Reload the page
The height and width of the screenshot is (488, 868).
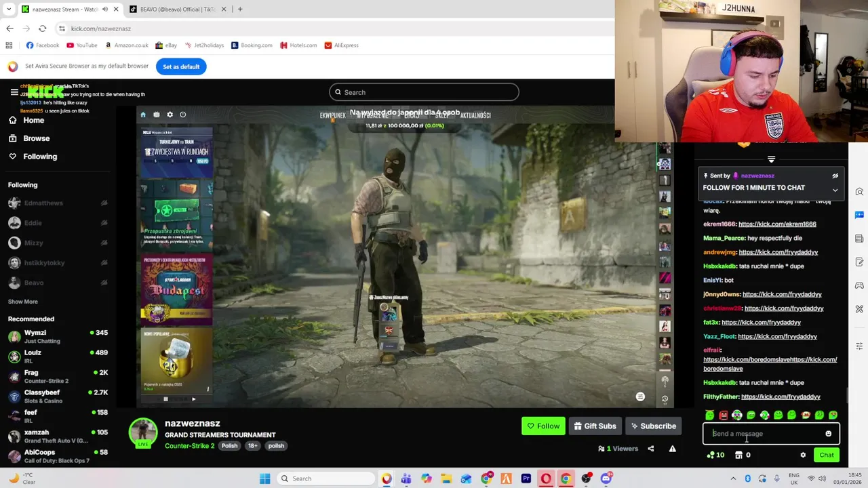(x=43, y=28)
